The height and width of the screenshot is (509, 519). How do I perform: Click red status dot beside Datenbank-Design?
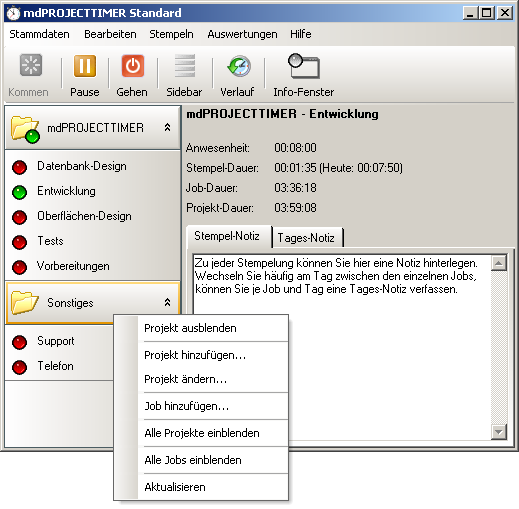click(x=19, y=167)
